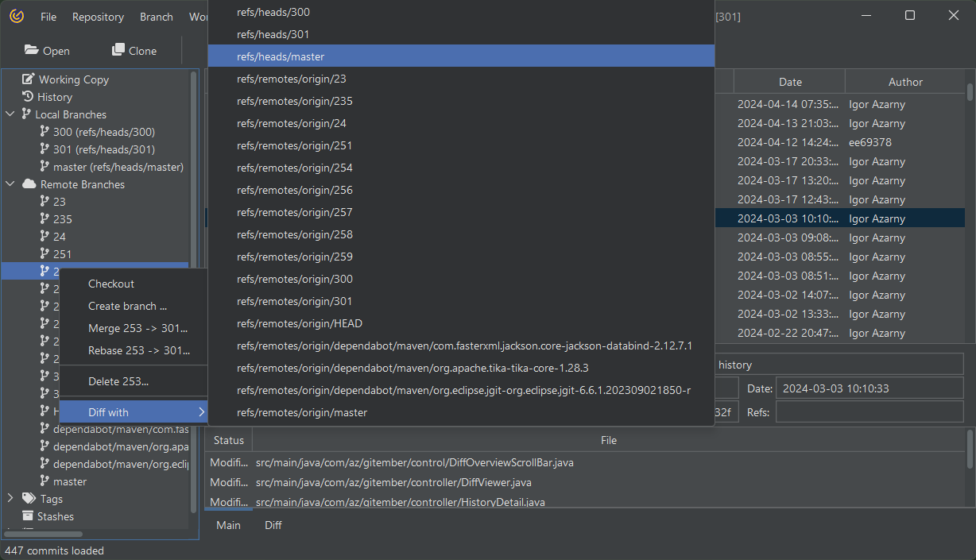This screenshot has height=560, width=976.
Task: Choose Checkout from the context menu
Action: point(111,284)
